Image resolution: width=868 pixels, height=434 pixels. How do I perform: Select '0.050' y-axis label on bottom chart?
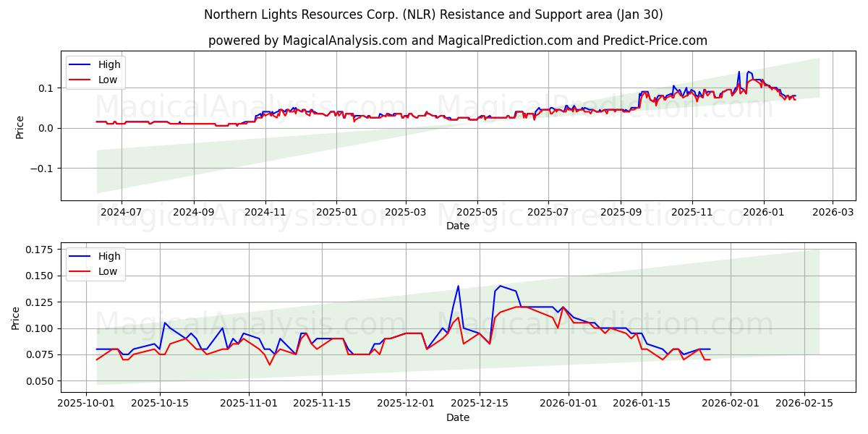click(x=41, y=381)
